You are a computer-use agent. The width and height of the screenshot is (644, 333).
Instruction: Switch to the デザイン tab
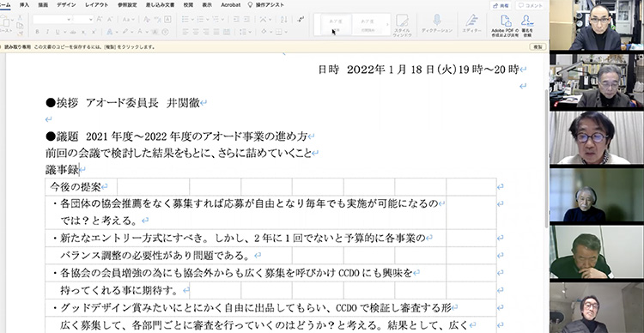click(x=65, y=5)
